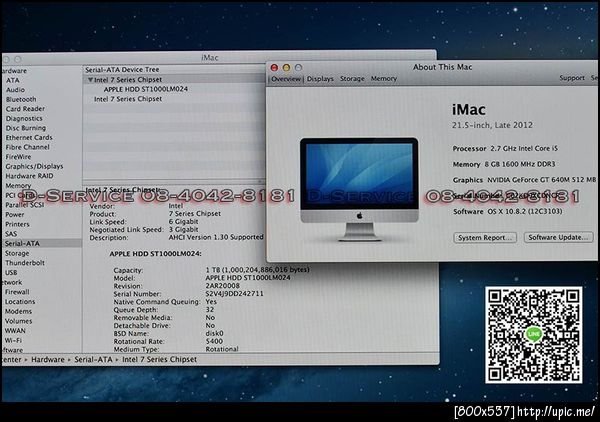600x422 pixels.
Task: Click the Negotiated Link Speed value 3 Gigabit
Action: click(183, 230)
